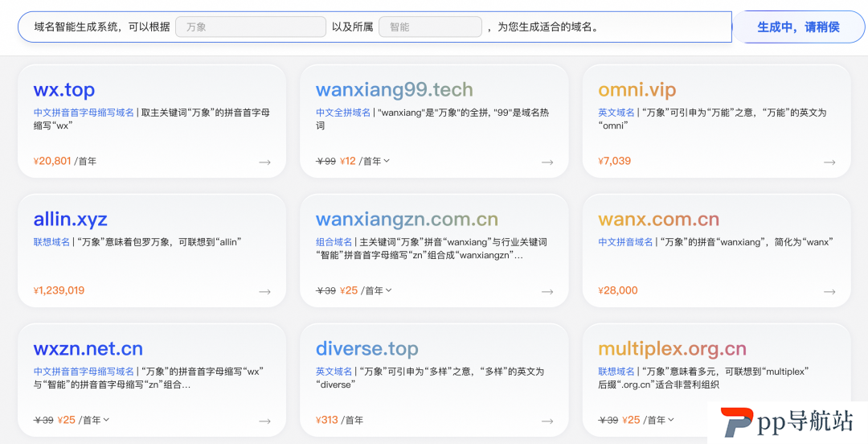Click the ¥7,039 price on omni.vip
Viewport: 868px width, 444px height.
(x=615, y=162)
